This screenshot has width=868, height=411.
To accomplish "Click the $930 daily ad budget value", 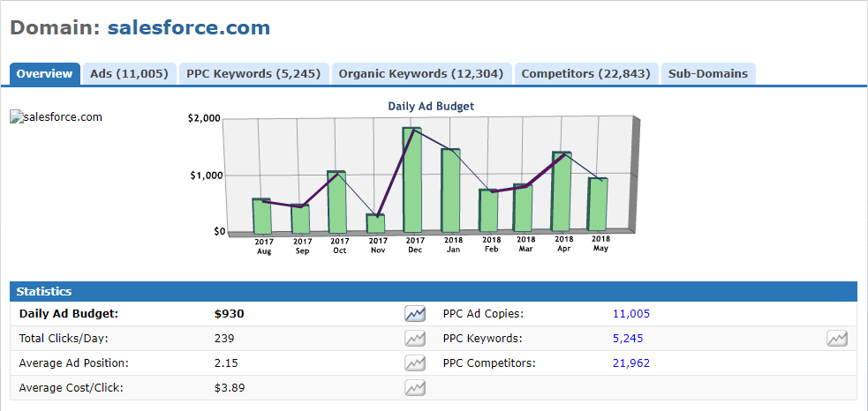I will tap(230, 314).
